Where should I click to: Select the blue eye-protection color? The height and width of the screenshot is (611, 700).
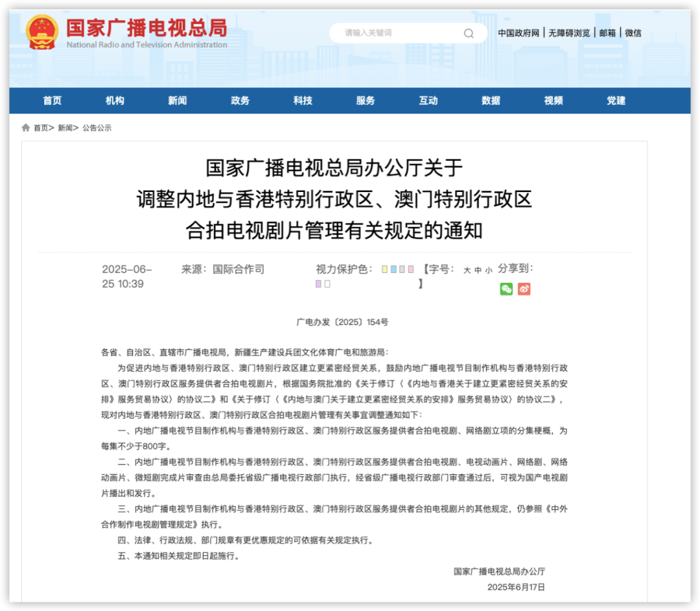393,269
